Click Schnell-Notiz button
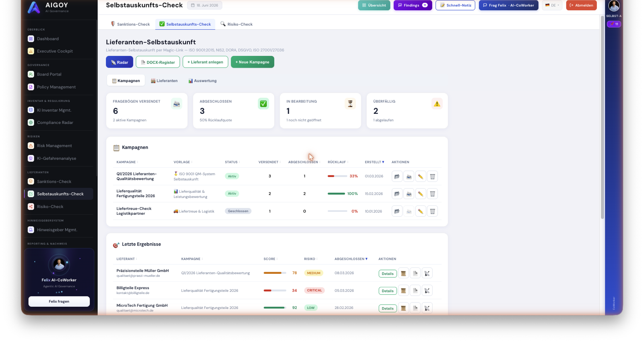644x343 pixels. point(455,5)
